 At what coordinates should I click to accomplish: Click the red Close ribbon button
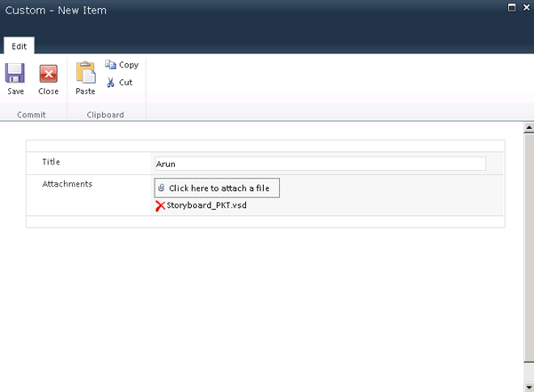48,79
